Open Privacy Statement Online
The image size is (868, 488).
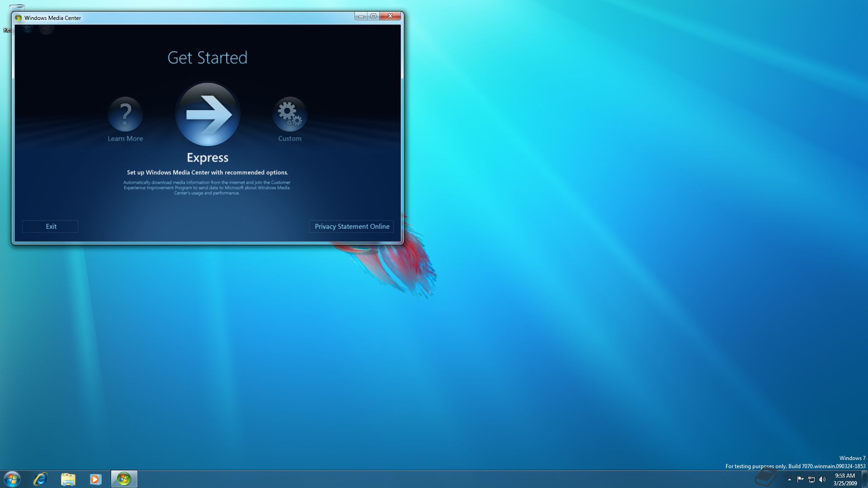[351, 226]
